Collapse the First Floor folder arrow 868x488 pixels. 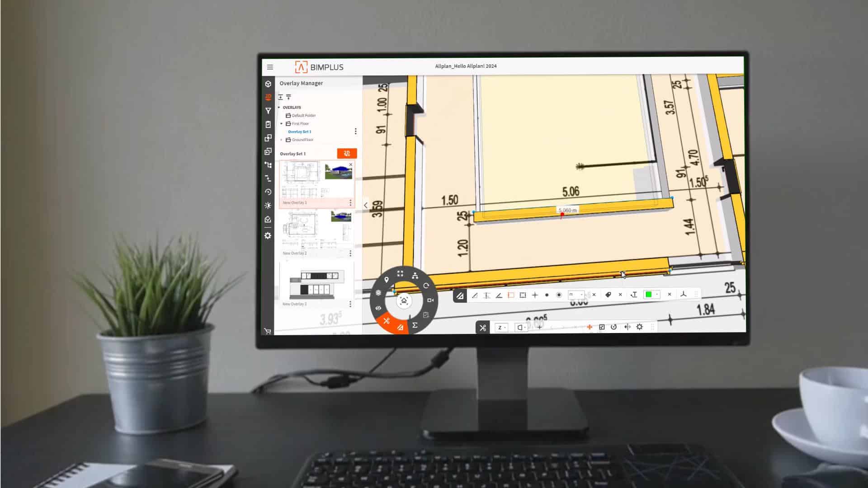pos(282,124)
